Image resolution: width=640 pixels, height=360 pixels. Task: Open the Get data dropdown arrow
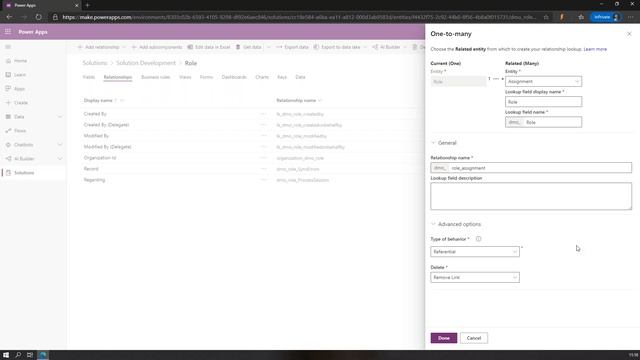click(269, 47)
